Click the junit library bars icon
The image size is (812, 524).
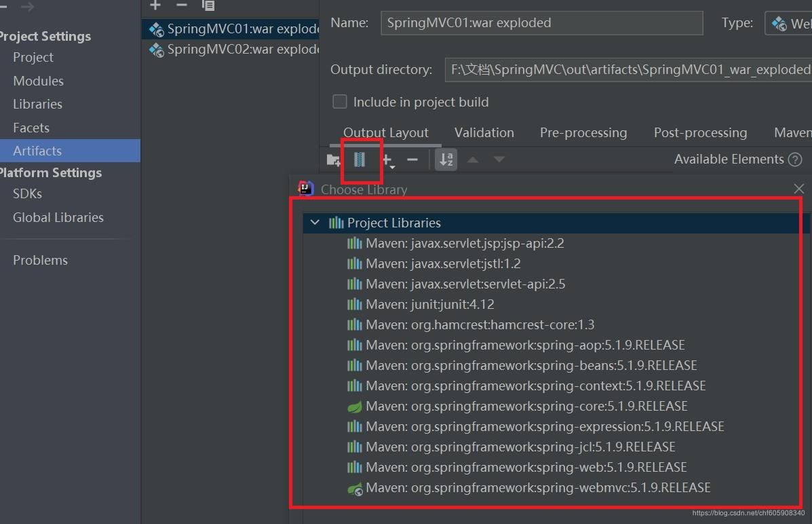(x=355, y=304)
